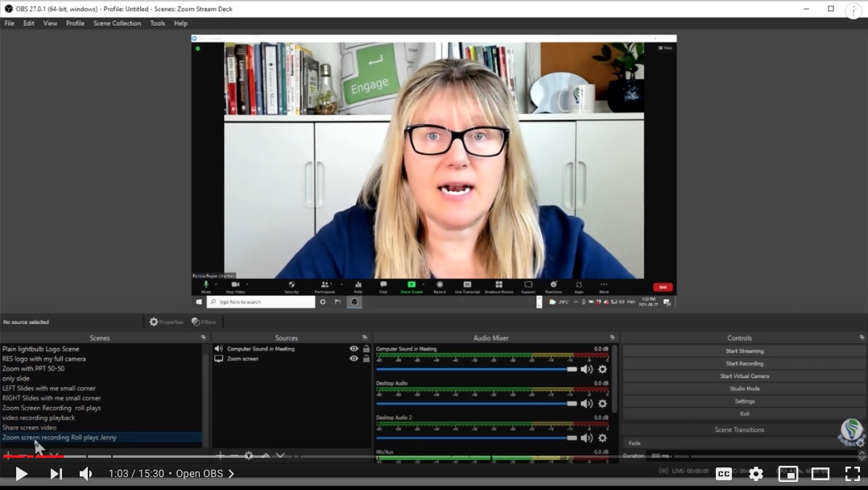This screenshot has width=868, height=490.
Task: Open source properties gear below Sources list
Action: tap(249, 455)
